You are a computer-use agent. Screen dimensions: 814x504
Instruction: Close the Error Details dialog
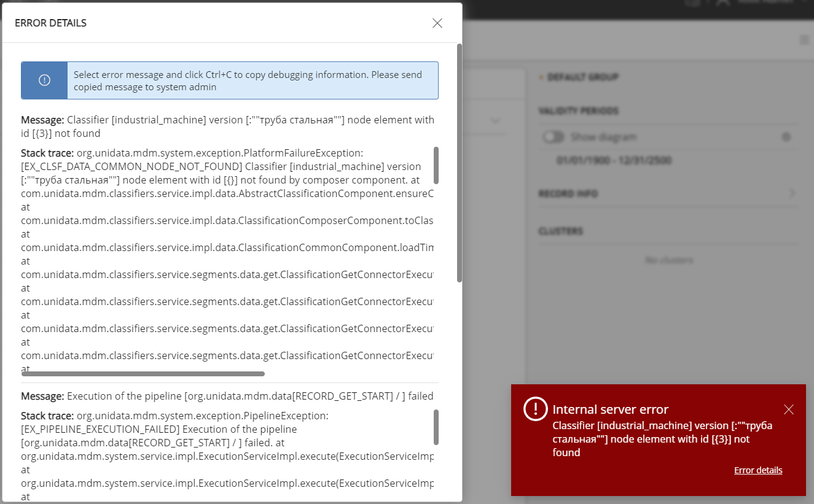[x=437, y=23]
